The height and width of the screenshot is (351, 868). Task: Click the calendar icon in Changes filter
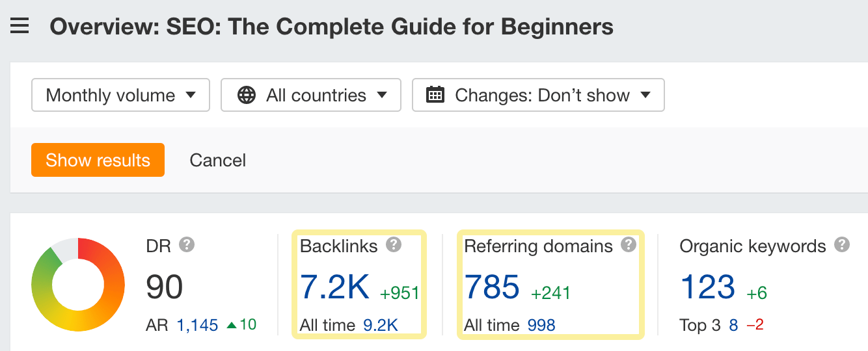(435, 95)
